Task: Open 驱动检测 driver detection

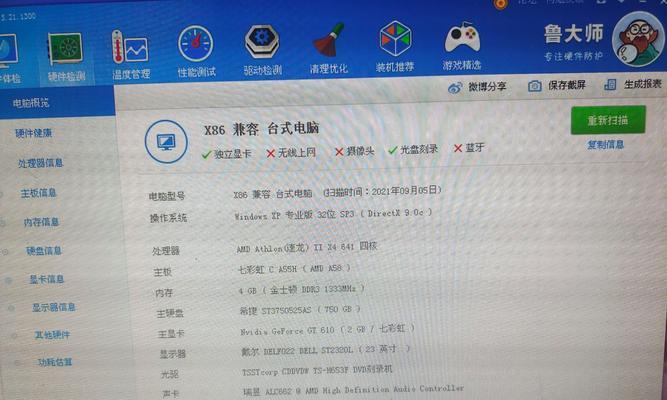Action: 262,51
